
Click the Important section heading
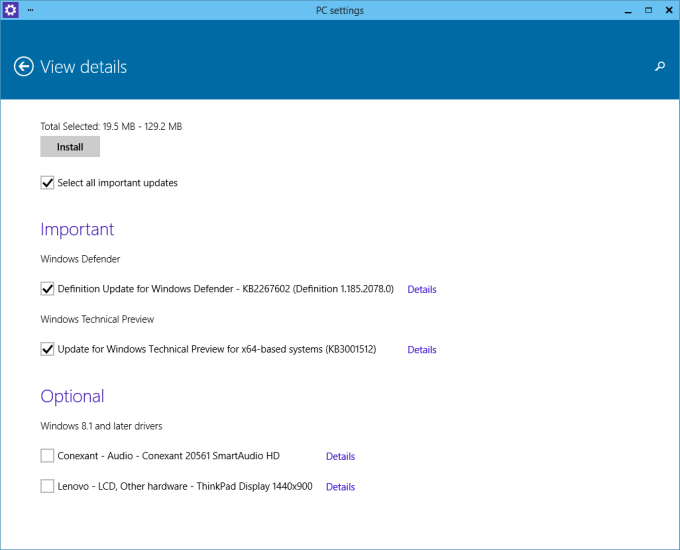[77, 229]
